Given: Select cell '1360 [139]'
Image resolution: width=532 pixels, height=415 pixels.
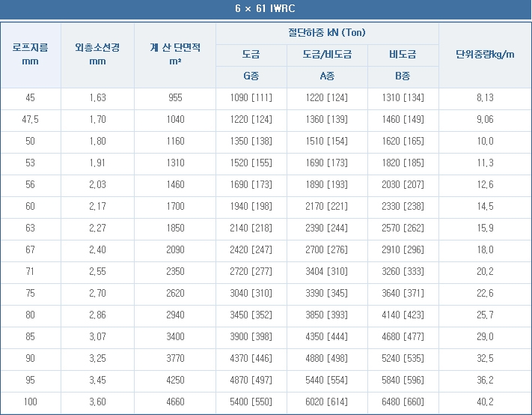Looking at the screenshot, I should pyautogui.click(x=327, y=120).
